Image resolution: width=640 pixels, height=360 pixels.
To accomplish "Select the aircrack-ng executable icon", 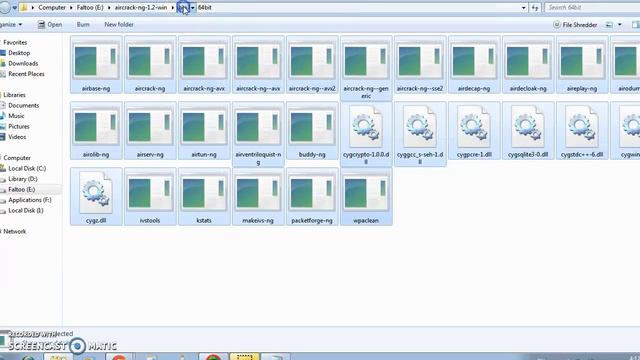I will [x=150, y=62].
